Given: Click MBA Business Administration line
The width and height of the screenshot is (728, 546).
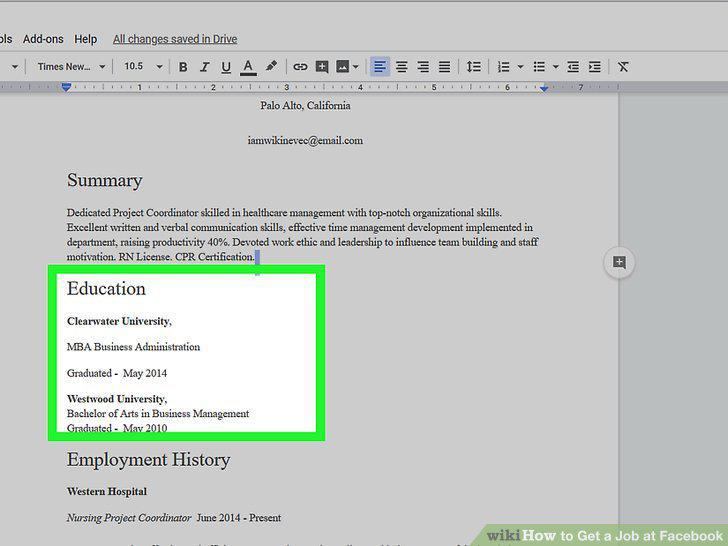Looking at the screenshot, I should (133, 347).
